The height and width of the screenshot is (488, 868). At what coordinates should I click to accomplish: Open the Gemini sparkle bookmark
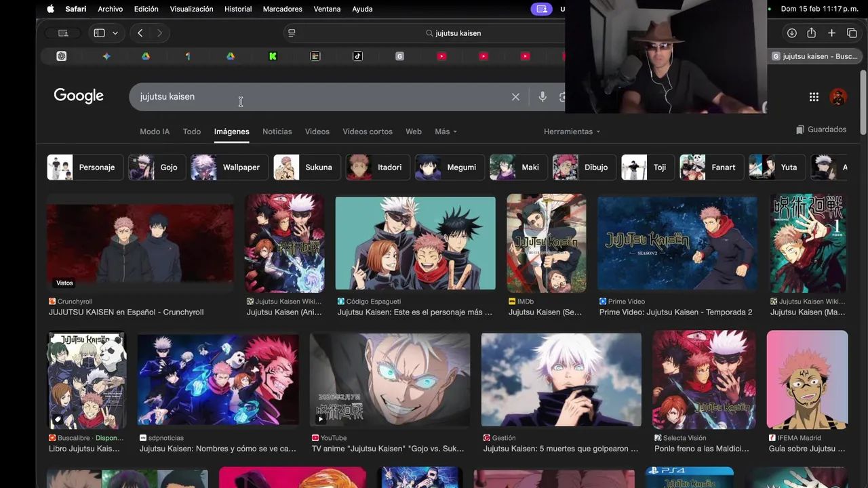point(106,56)
